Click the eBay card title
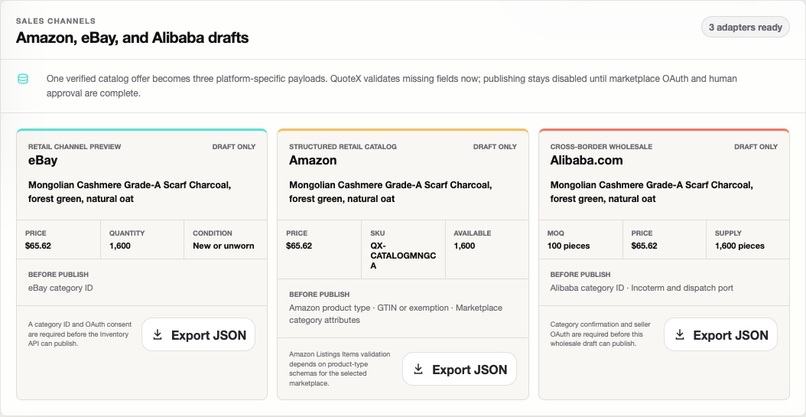806x417 pixels. click(43, 160)
